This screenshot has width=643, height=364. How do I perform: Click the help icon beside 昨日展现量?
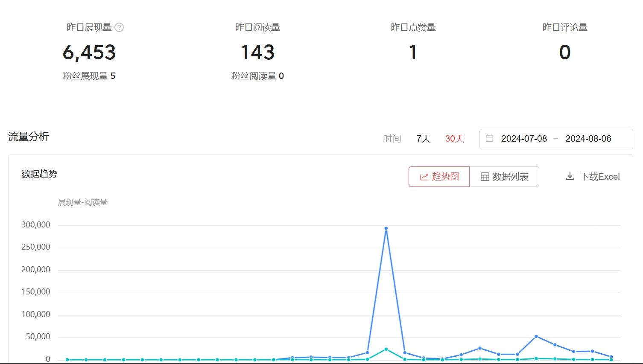click(120, 27)
